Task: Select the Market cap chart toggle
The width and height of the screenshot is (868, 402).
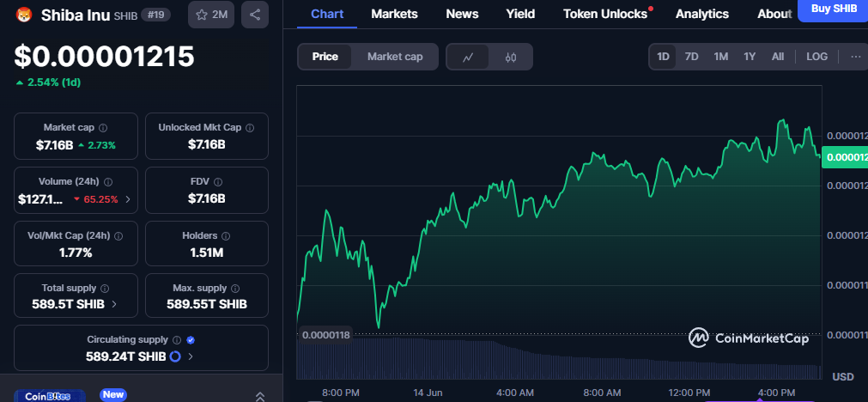Action: click(395, 57)
